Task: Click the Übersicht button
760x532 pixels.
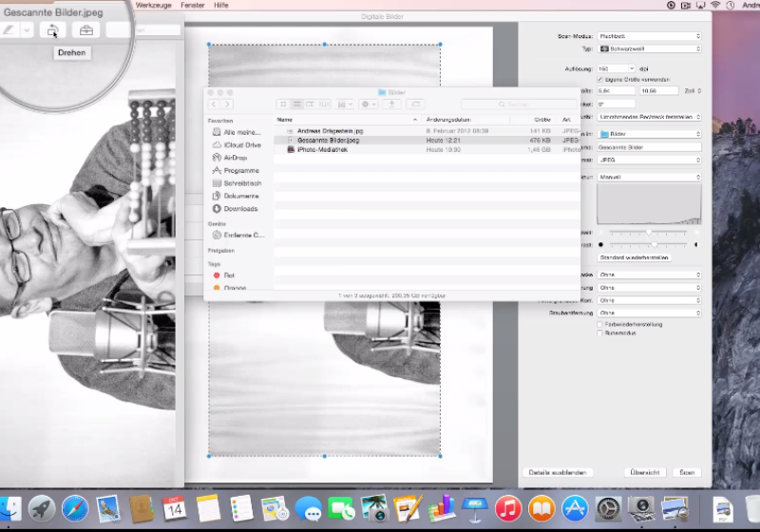Action: click(643, 472)
